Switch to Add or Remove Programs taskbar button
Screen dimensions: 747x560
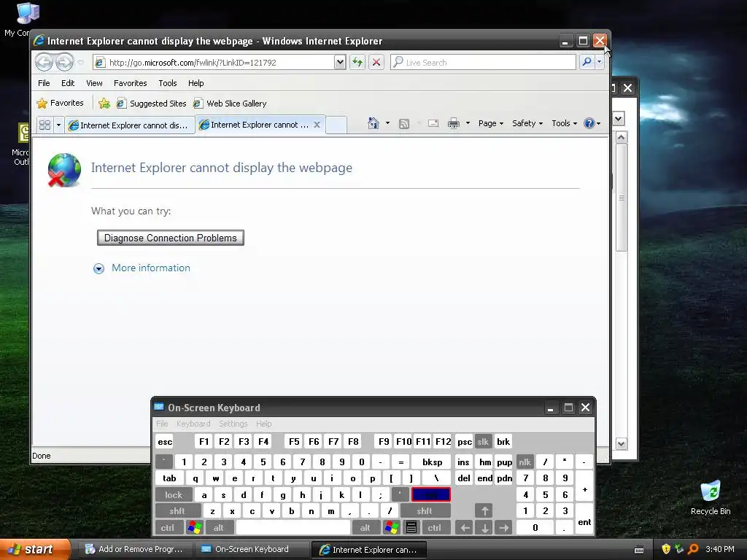(134, 550)
